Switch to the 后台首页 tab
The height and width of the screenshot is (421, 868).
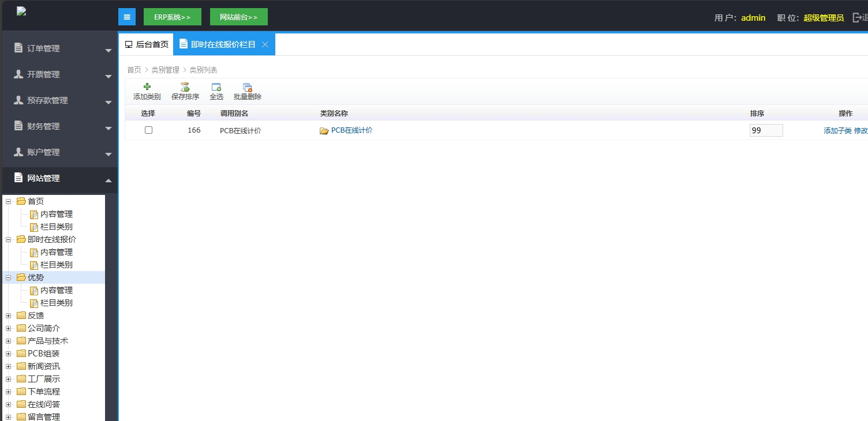pos(147,44)
